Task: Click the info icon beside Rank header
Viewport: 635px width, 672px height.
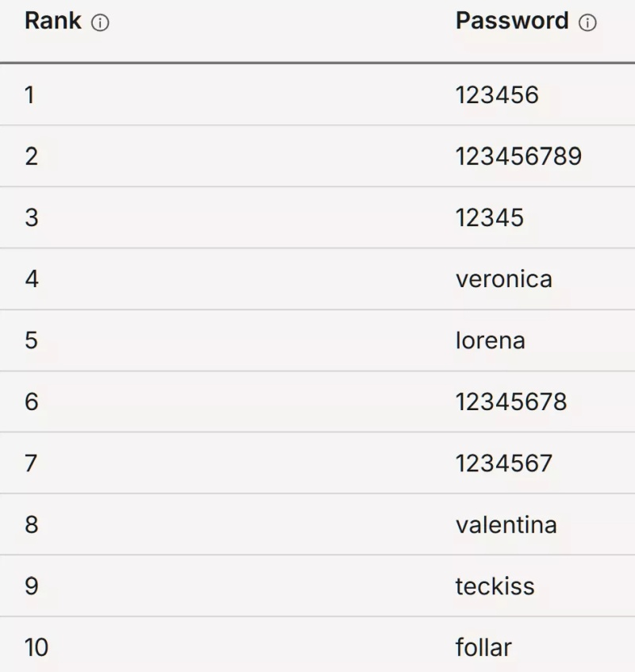Action: [x=100, y=24]
